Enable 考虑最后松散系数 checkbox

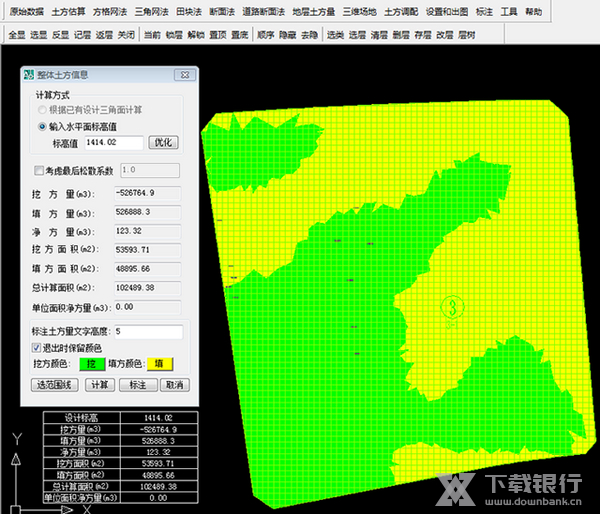[x=39, y=171]
